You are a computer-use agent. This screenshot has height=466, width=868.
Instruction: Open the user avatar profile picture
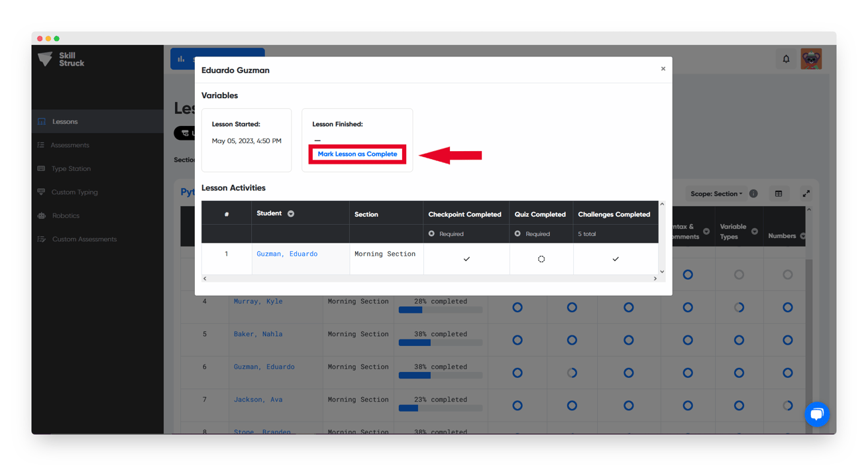pos(811,59)
